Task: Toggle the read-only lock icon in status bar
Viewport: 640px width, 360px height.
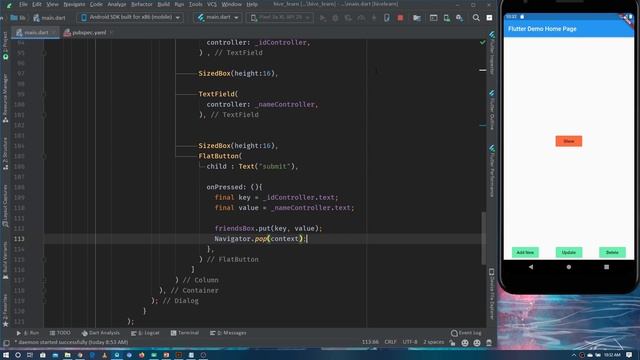Action: pyautogui.click(x=452, y=343)
